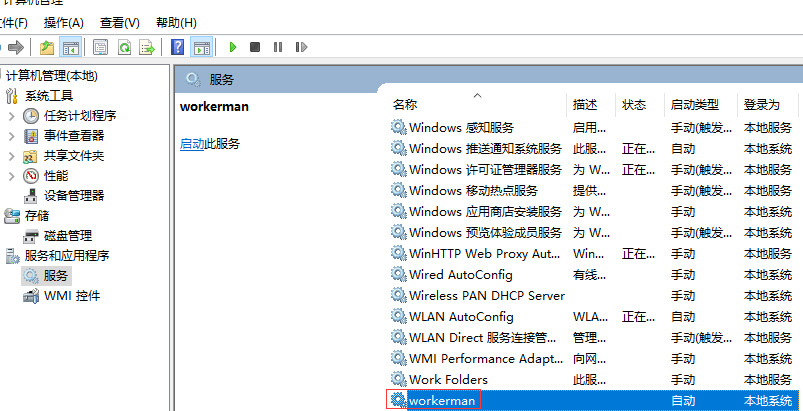Viewport: 803px width, 411px height.
Task: Expand the 共享文件夹 tree node
Action: tap(12, 156)
